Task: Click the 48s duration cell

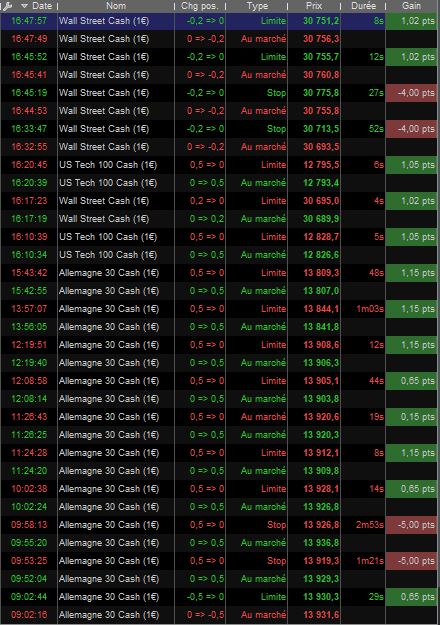Action: tap(376, 273)
